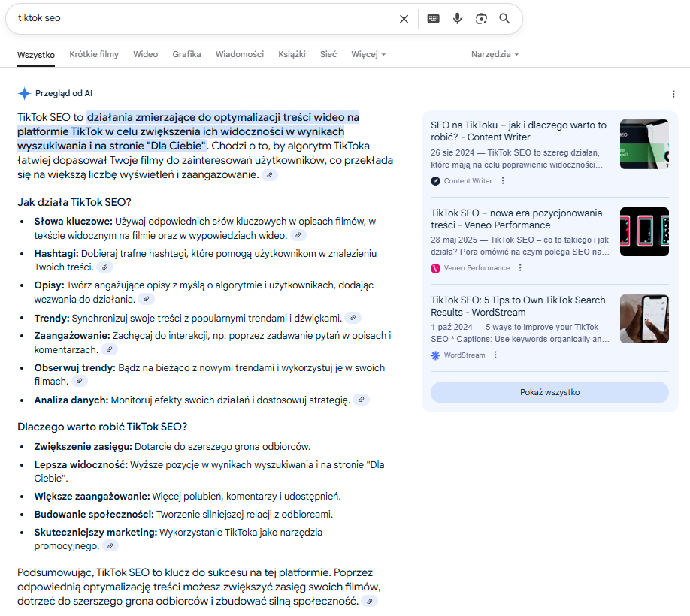Screen dimensions: 690x616
Task: Open the on-screen keyboard icon
Action: tap(434, 19)
